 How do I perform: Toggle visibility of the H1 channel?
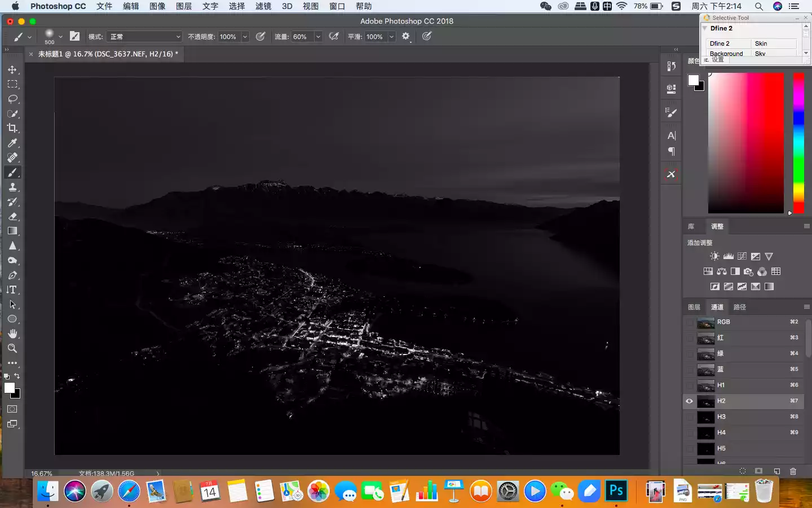pos(689,385)
